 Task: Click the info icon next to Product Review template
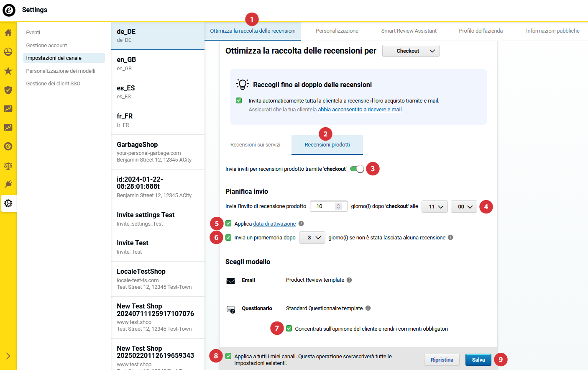349,280
